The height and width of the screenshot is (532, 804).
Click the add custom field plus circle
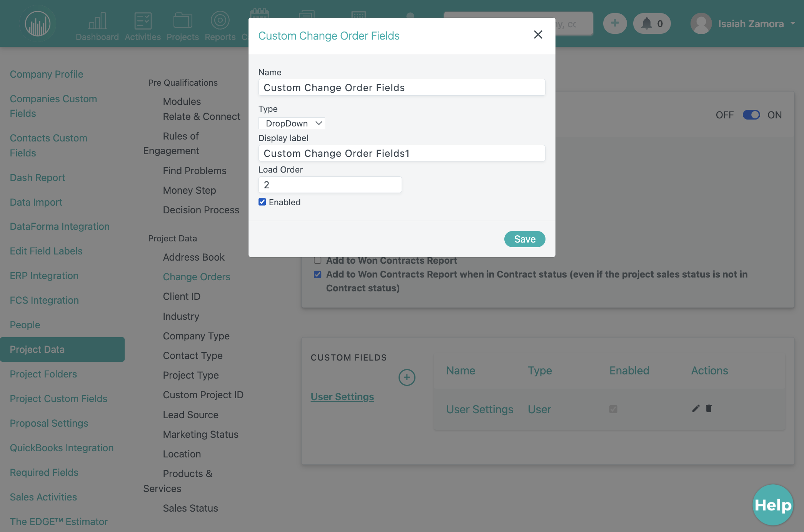pyautogui.click(x=407, y=377)
